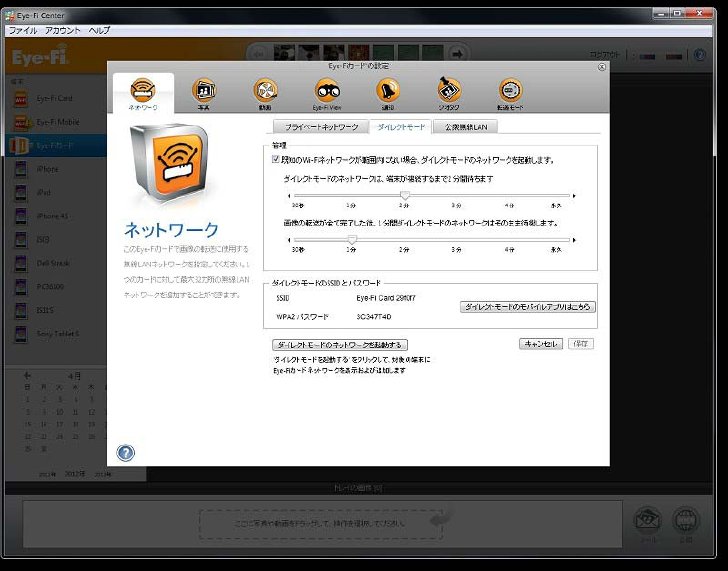Select iPhone device in the sidebar
The width and height of the screenshot is (728, 571).
[56, 169]
